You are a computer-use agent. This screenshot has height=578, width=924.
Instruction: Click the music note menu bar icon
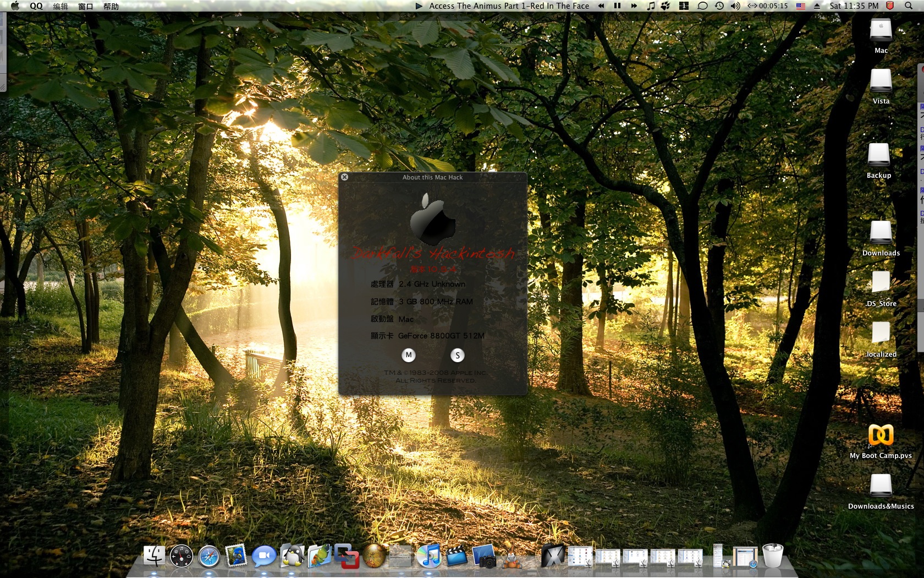[651, 6]
